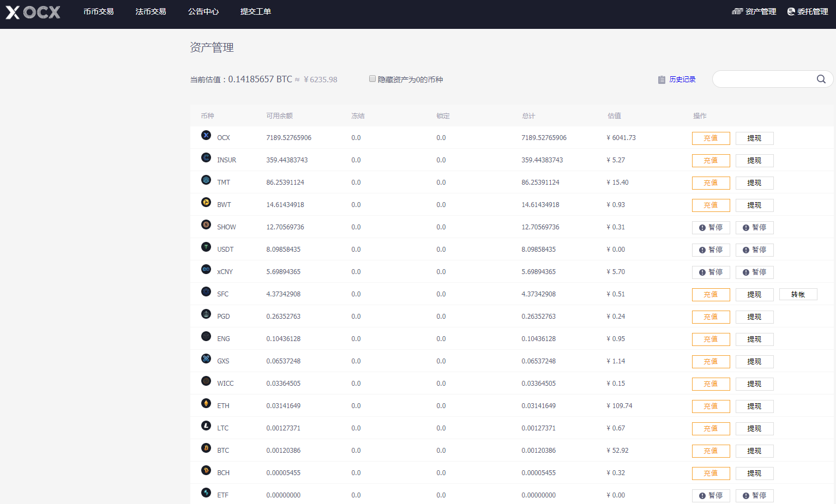
Task: Click 当前估值 0.14185657 BTC text
Action: pyautogui.click(x=241, y=80)
